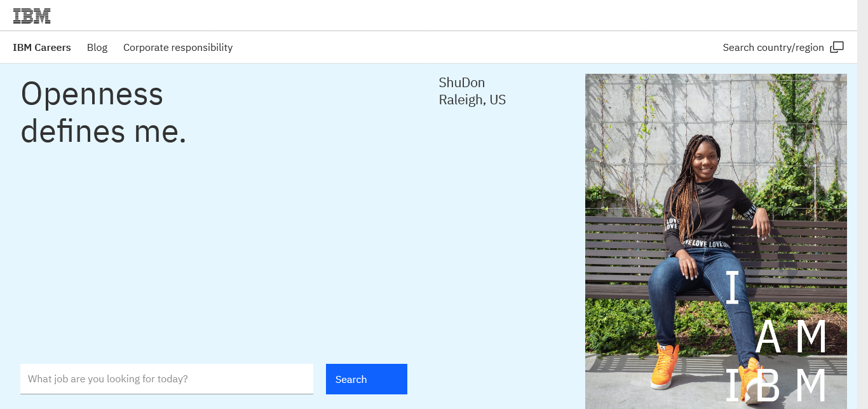
Task: Click the white 'A M' text overlay
Action: 791,337
